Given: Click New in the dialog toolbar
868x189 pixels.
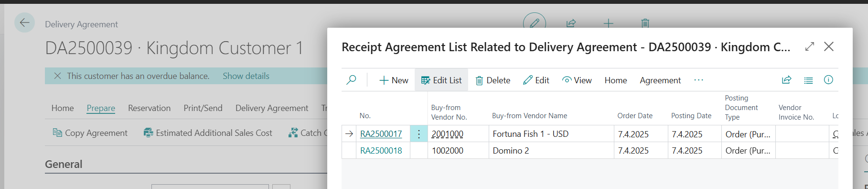Looking at the screenshot, I should [394, 80].
